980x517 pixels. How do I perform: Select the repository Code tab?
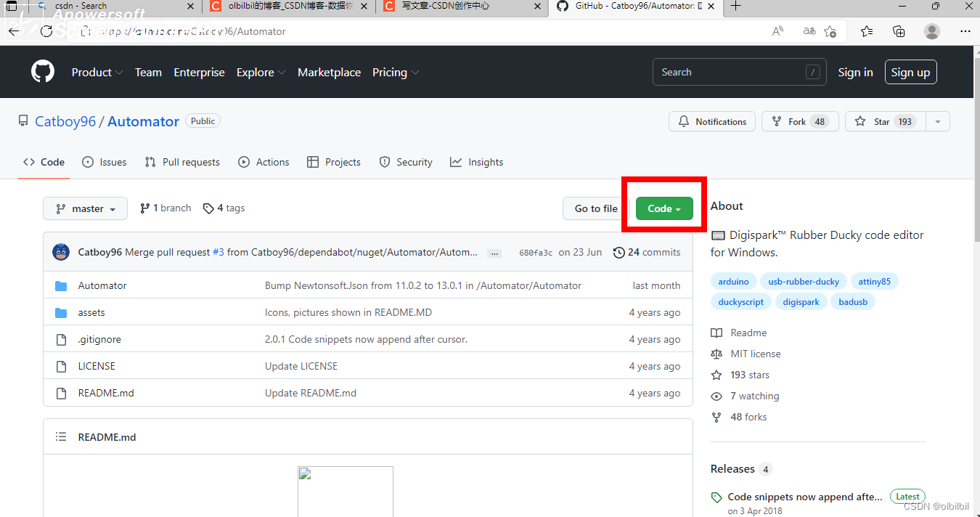coord(44,162)
